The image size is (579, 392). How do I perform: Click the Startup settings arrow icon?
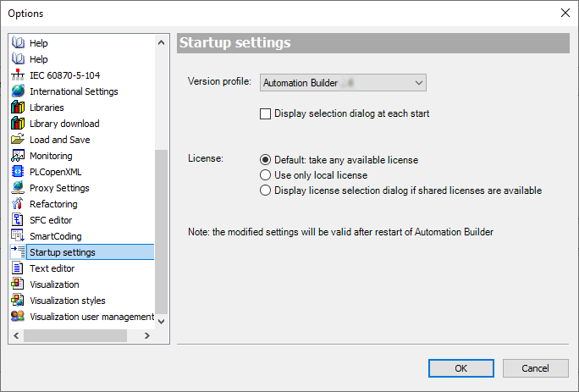pos(18,252)
